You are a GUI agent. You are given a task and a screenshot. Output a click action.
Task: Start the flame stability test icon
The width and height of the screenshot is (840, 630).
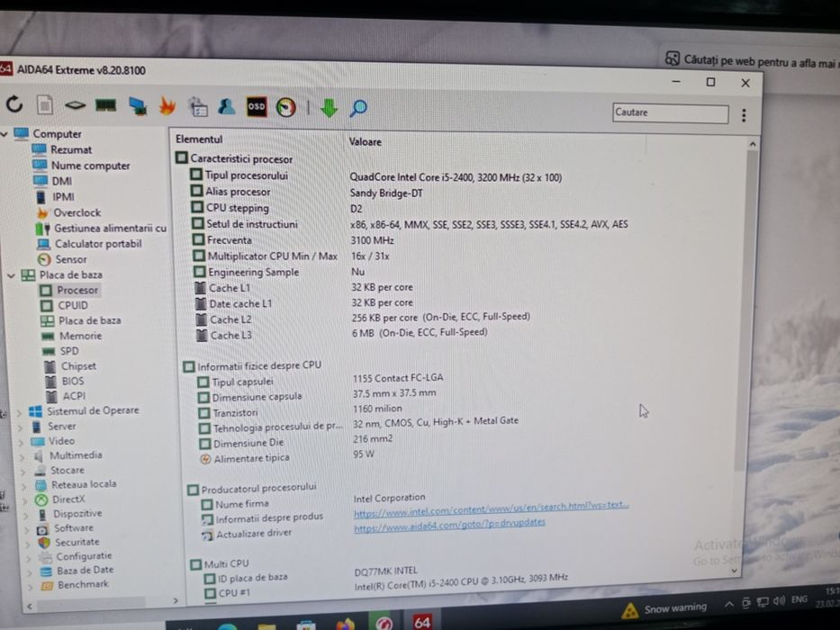pyautogui.click(x=167, y=106)
